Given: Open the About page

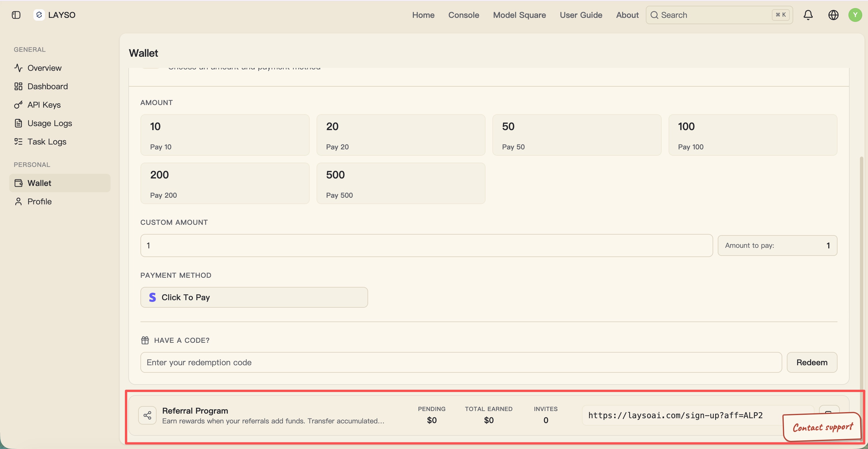Looking at the screenshot, I should (627, 15).
